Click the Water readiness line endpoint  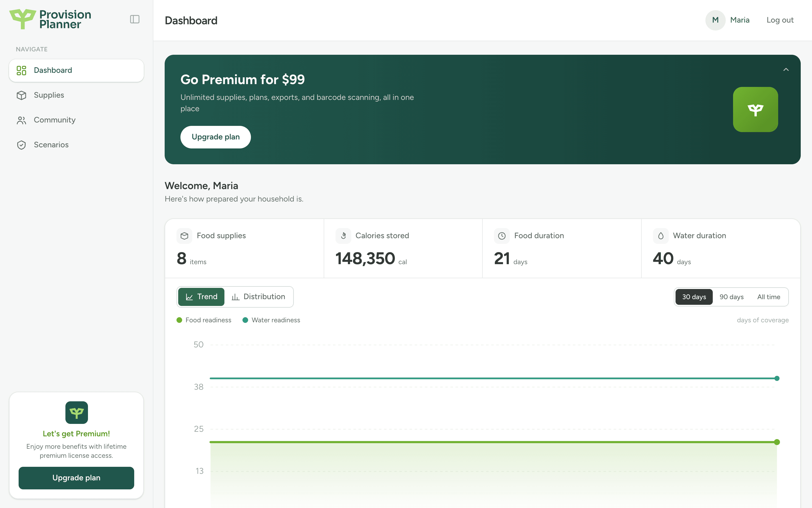click(x=777, y=378)
